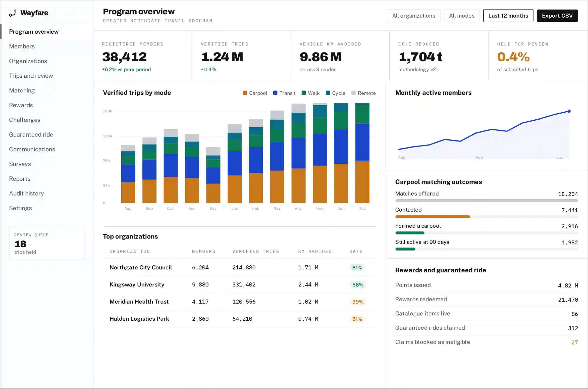Open Guaranteed ride section
The height and width of the screenshot is (389, 588).
tap(47, 134)
